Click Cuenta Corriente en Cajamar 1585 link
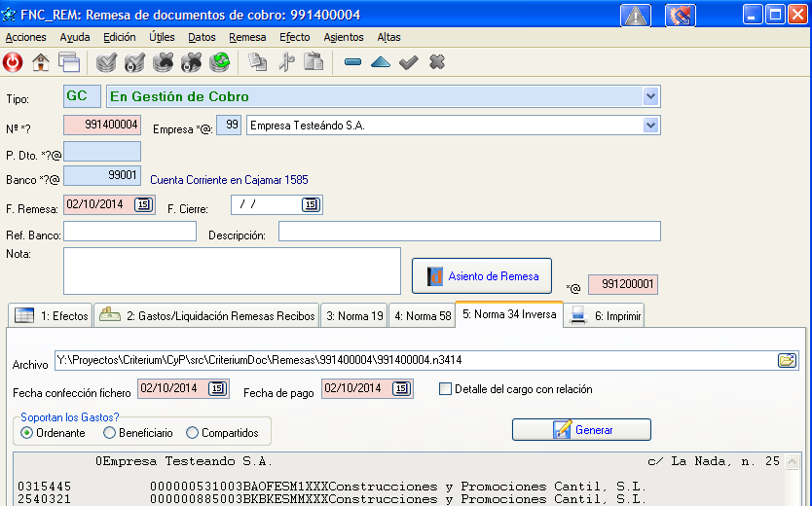 [229, 180]
